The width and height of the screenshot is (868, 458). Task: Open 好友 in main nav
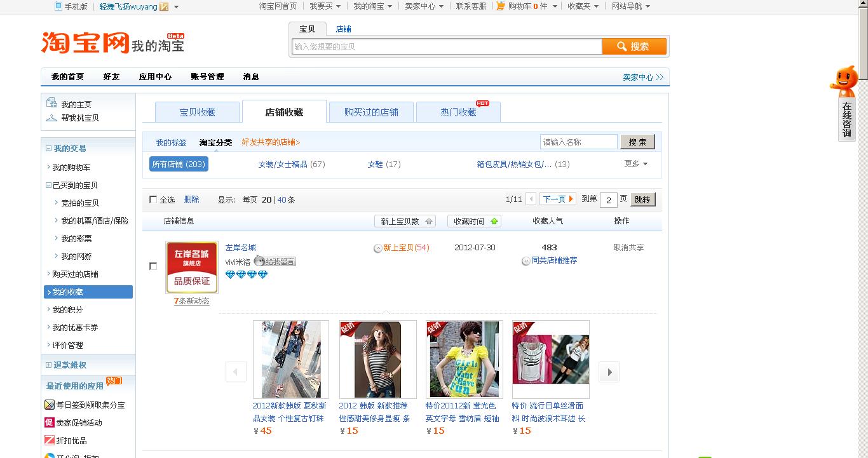[x=111, y=77]
